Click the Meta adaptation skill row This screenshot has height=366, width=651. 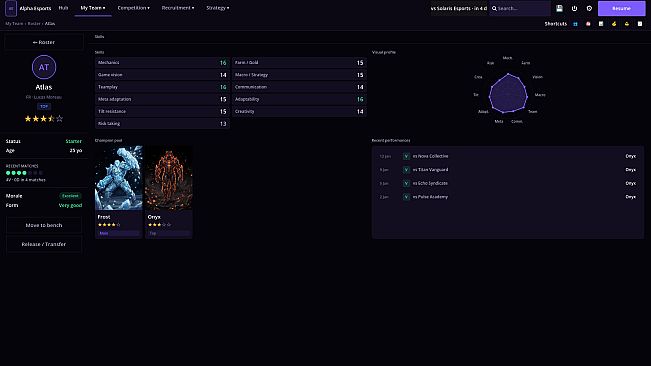tap(162, 99)
